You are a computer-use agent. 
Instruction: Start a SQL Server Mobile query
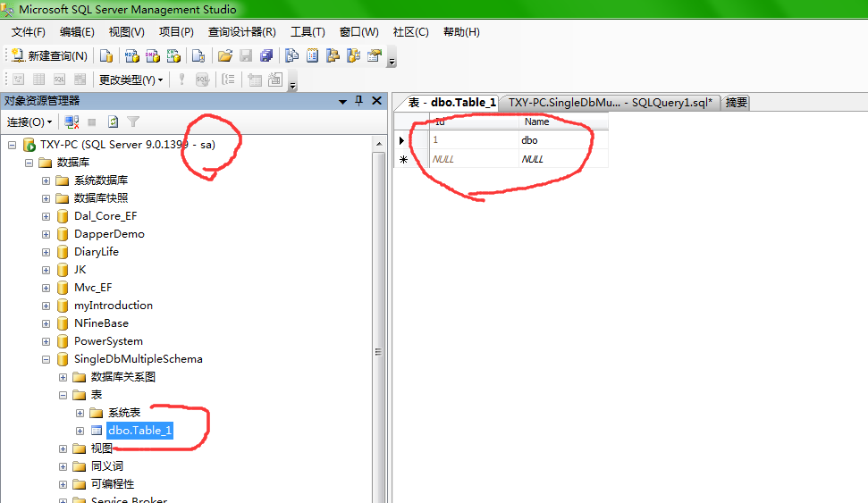(x=198, y=56)
